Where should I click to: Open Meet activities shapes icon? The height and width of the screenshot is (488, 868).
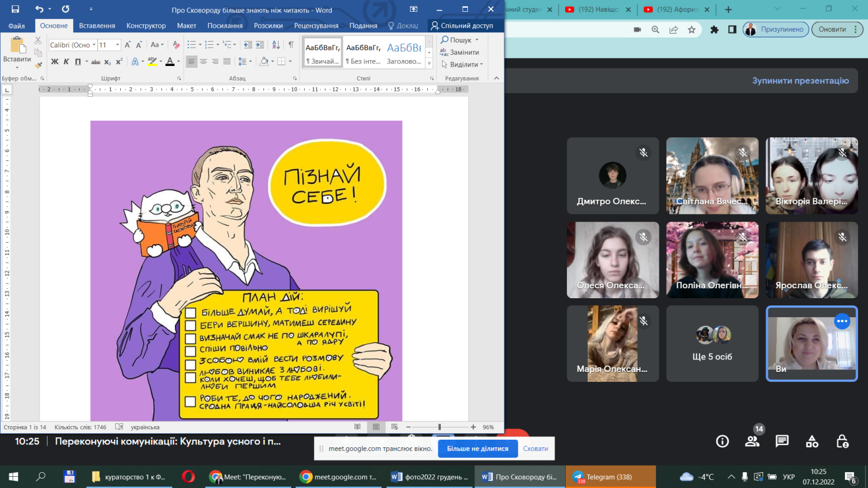point(812,441)
